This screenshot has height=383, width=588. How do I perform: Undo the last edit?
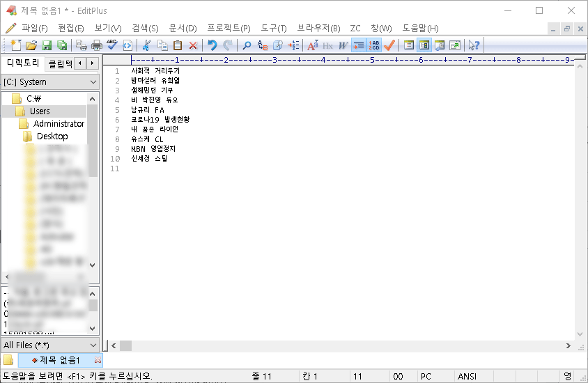click(212, 45)
